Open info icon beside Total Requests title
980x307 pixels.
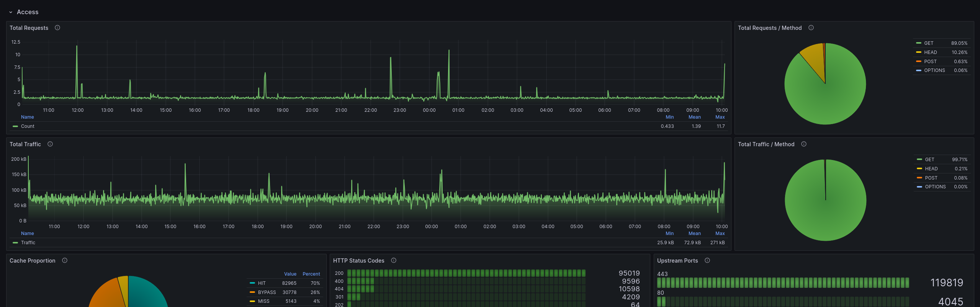point(57,28)
